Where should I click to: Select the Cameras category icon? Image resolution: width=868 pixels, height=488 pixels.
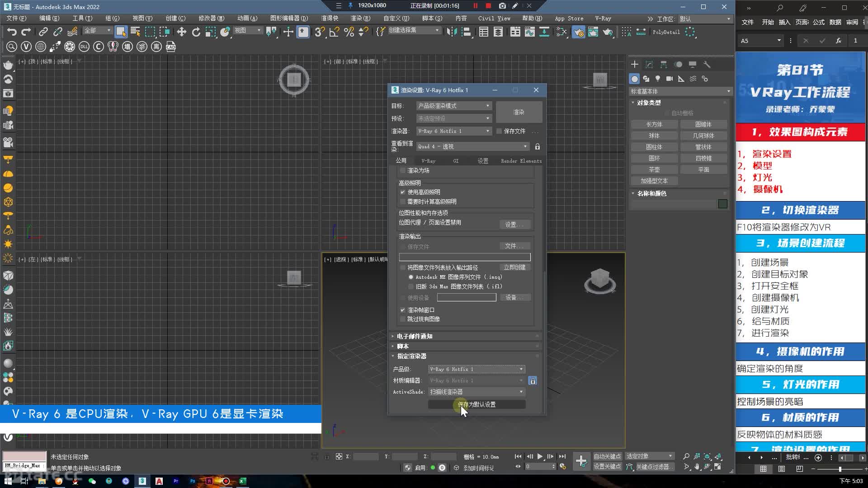coord(670,79)
